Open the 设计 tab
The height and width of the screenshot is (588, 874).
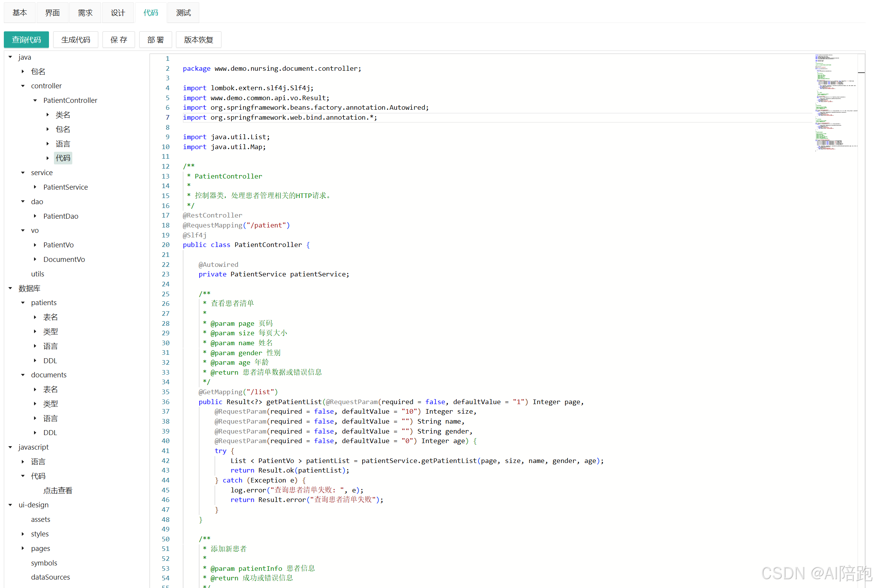118,13
